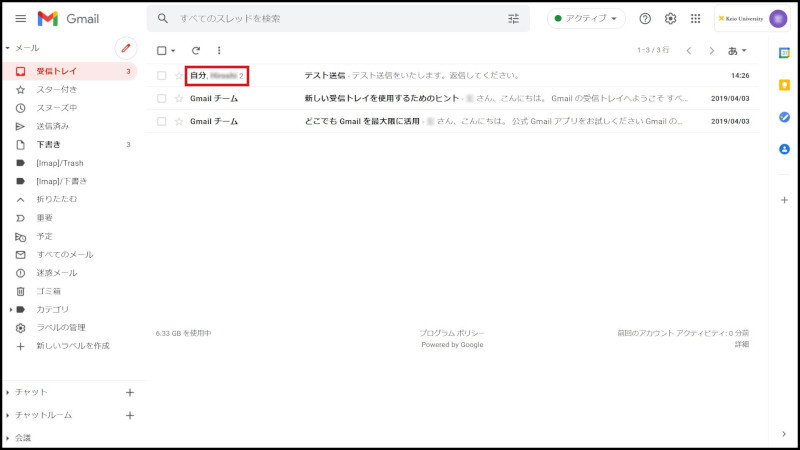
Task: Open the アクティブ status dropdown
Action: (586, 19)
